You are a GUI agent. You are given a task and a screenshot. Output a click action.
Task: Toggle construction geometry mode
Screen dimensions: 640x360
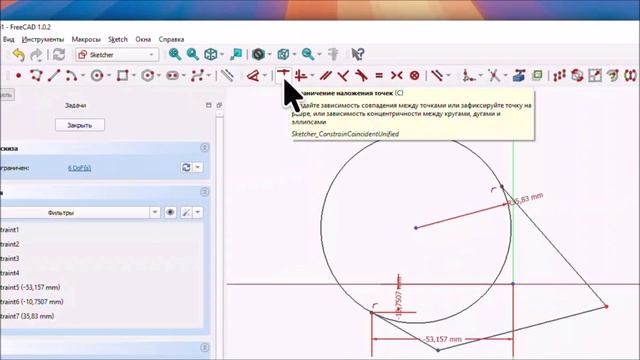[227, 76]
